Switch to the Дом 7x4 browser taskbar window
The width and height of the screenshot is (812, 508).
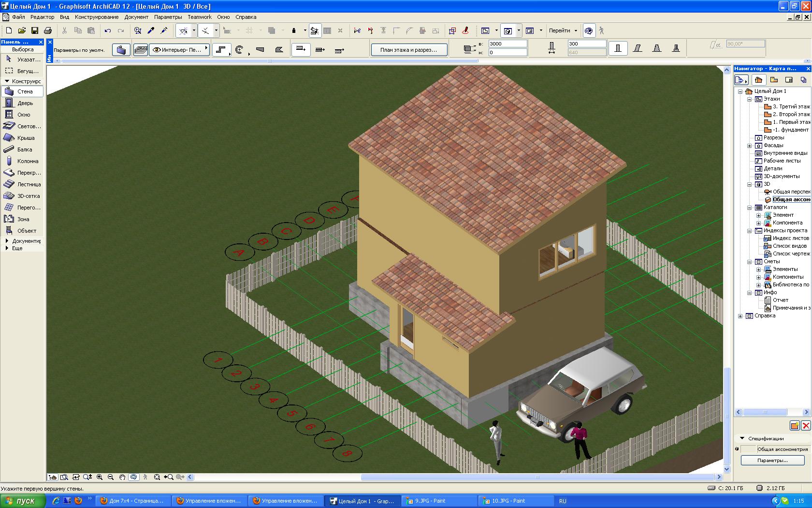click(x=133, y=501)
